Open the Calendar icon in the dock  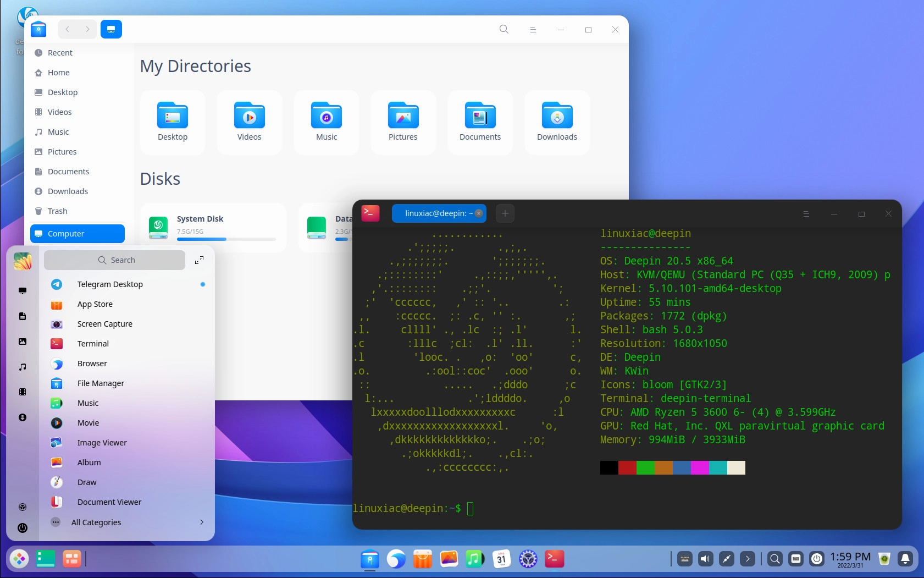[501, 559]
